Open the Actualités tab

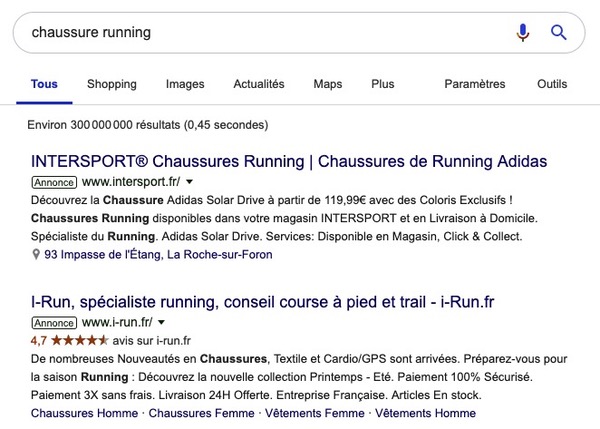click(x=259, y=84)
